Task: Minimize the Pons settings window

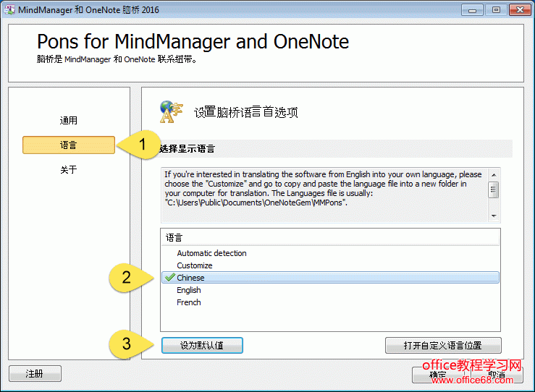Action: [472, 10]
